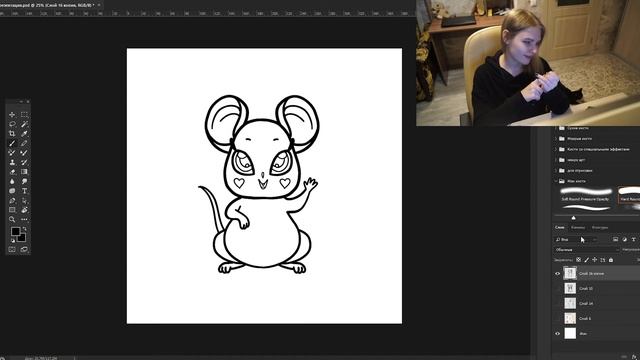Image resolution: width=640 pixels, height=360 pixels.
Task: Open document info in status bar
Action: pos(41,358)
